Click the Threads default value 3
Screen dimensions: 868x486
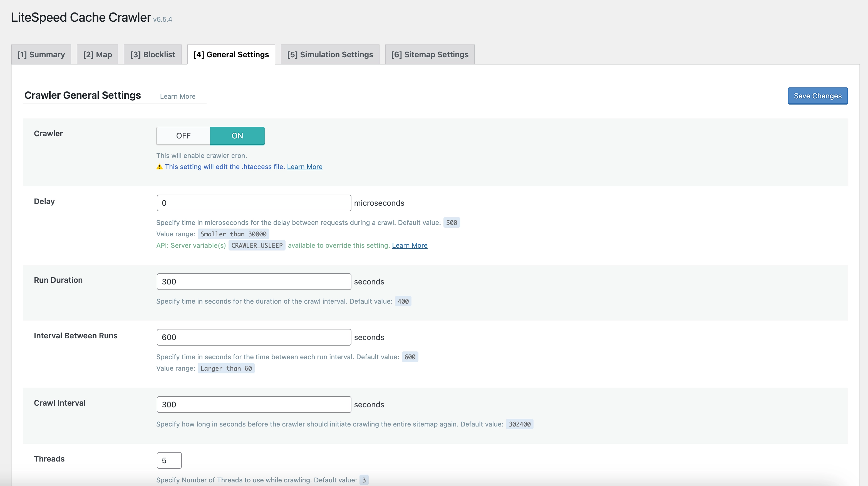point(364,480)
